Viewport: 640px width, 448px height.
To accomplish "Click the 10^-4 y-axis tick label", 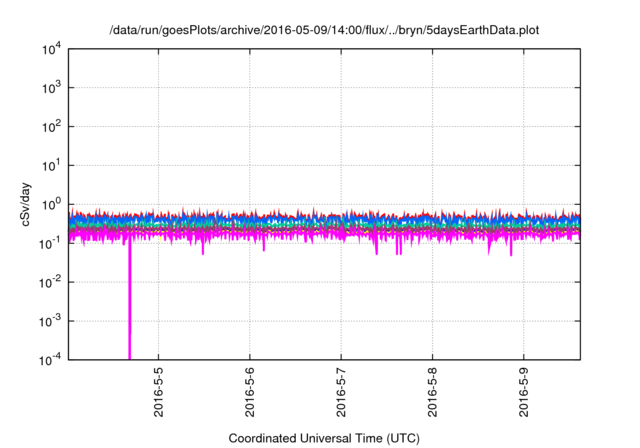I will [50, 360].
